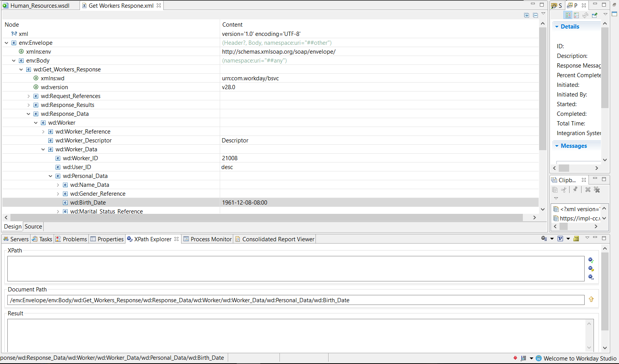
Task: Select the Cut icon in the Clipboard panel
Action: 564,189
